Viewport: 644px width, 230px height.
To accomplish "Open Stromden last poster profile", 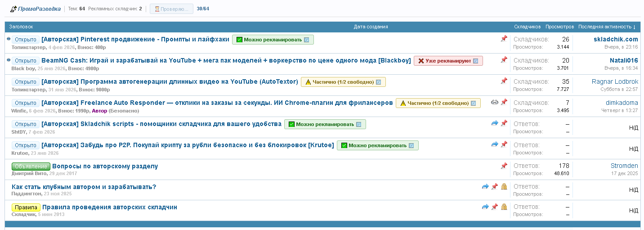I will pyautogui.click(x=624, y=166).
